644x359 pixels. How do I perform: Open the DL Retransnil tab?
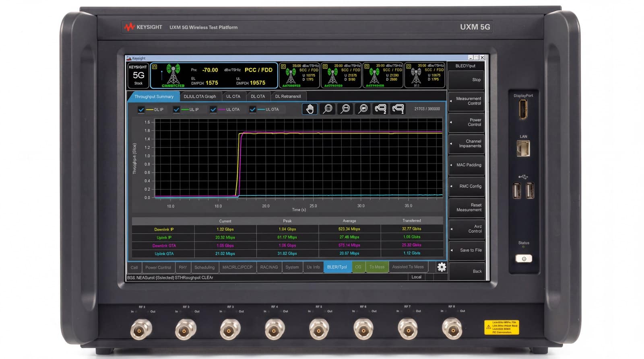(x=288, y=96)
